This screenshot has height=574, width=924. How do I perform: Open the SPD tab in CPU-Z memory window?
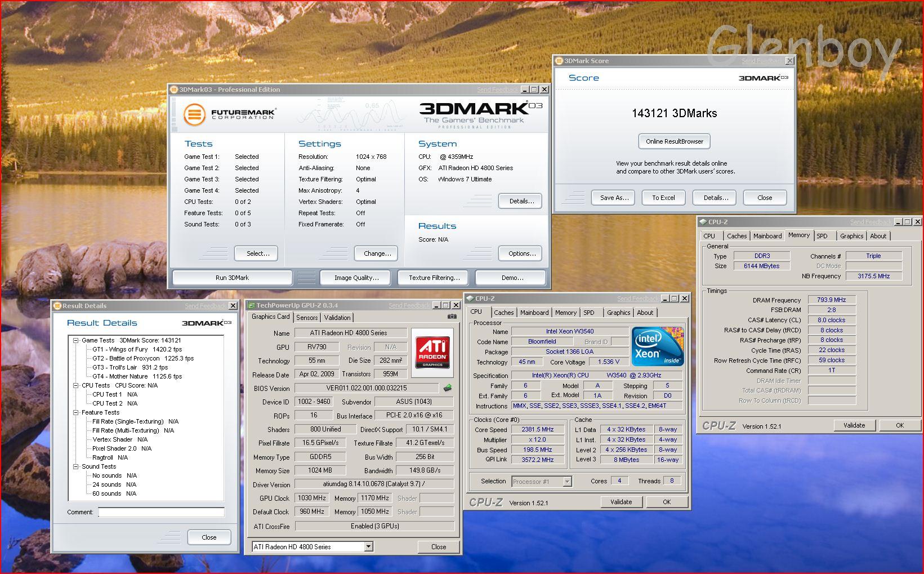[822, 236]
